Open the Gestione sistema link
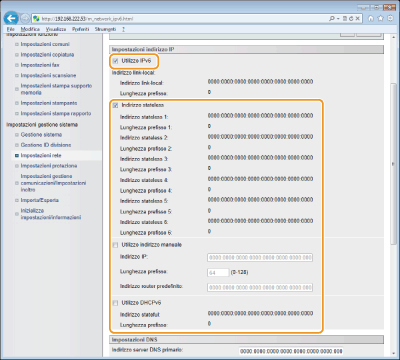 point(41,135)
